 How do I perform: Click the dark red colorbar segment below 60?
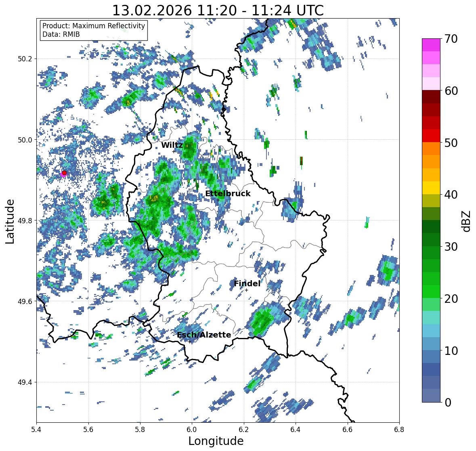point(431,97)
